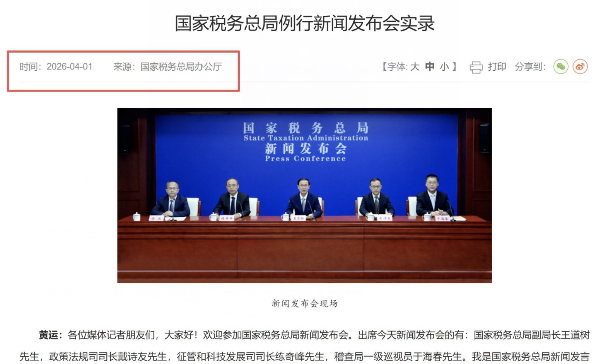601x364 pixels.
Task: Click the opening paragraph beginning 各位媒体记者朋友们
Action: click(304, 346)
